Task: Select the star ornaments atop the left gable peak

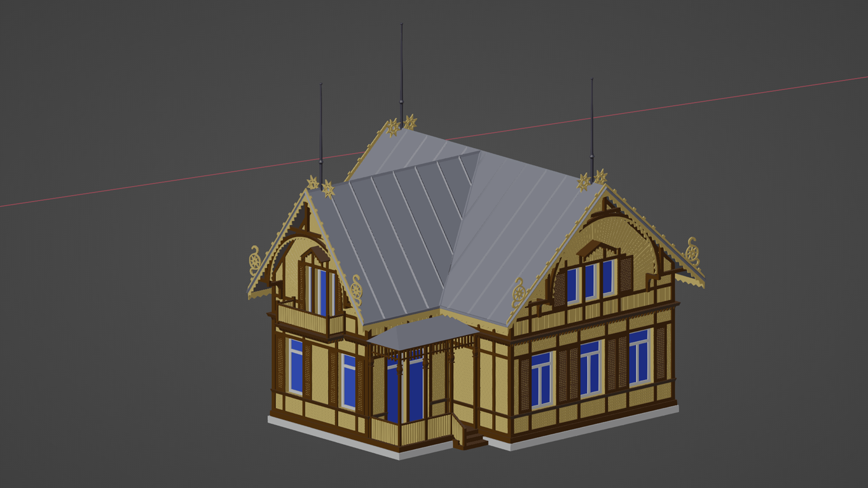Action: click(320, 186)
